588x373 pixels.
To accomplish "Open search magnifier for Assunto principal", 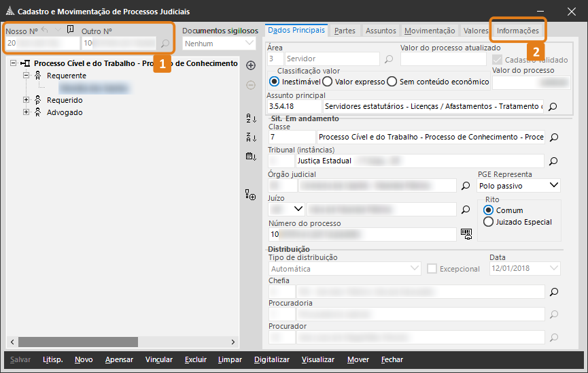I will click(553, 107).
